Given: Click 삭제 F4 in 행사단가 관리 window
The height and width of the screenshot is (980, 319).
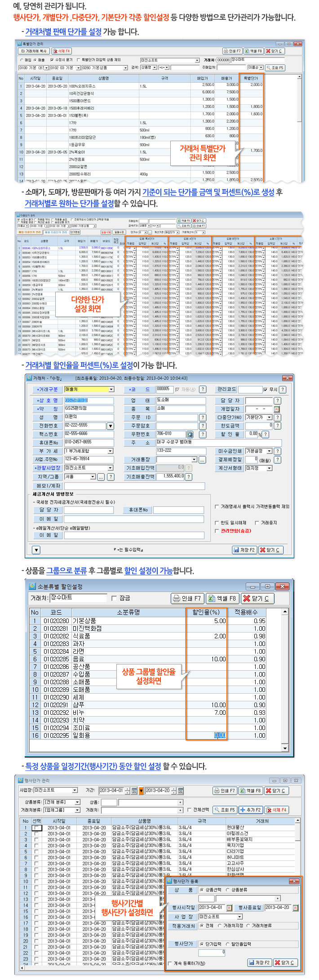Looking at the screenshot, I should click(x=277, y=810).
